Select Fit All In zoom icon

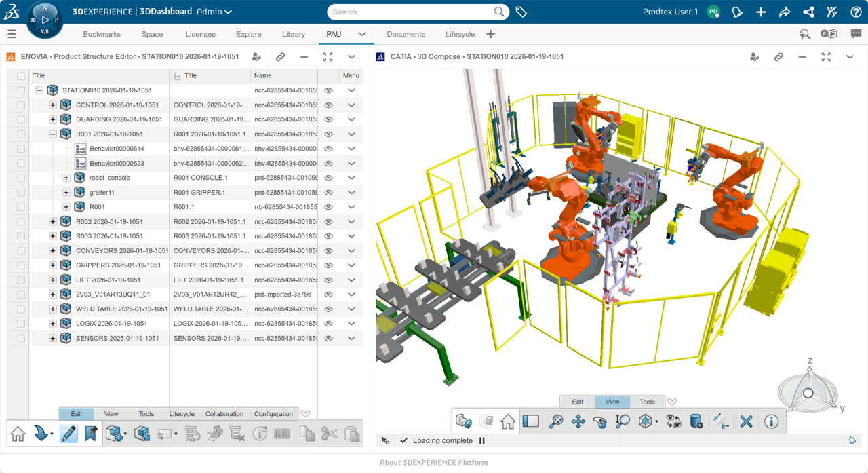555,421
